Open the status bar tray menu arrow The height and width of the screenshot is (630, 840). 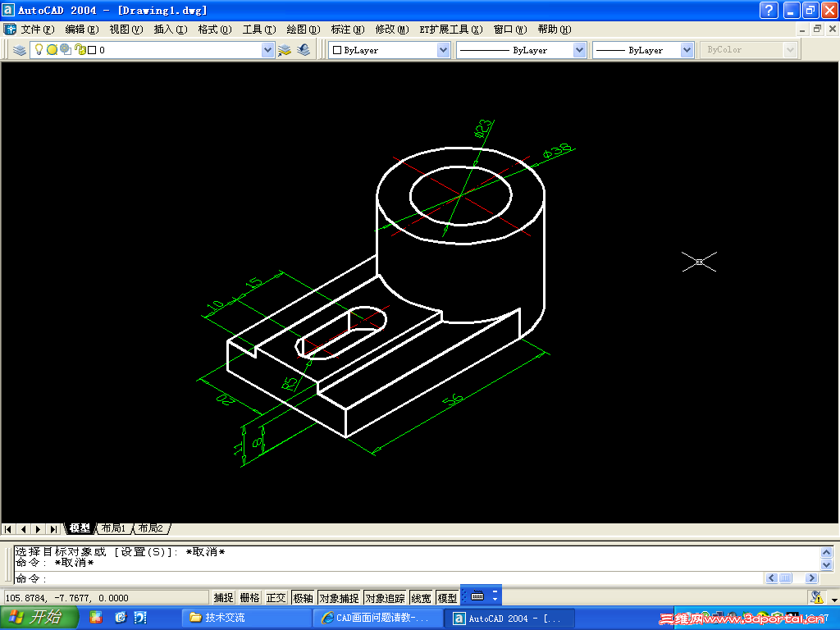point(834,600)
